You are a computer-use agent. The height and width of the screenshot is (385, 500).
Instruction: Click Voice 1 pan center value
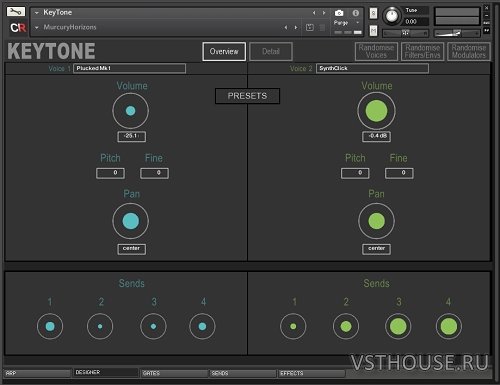point(131,249)
